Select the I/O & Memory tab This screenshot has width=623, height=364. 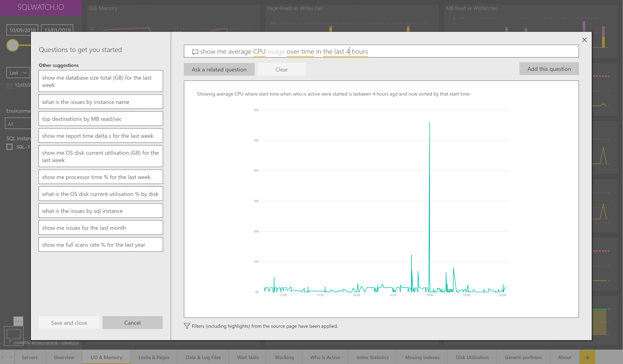point(106,357)
